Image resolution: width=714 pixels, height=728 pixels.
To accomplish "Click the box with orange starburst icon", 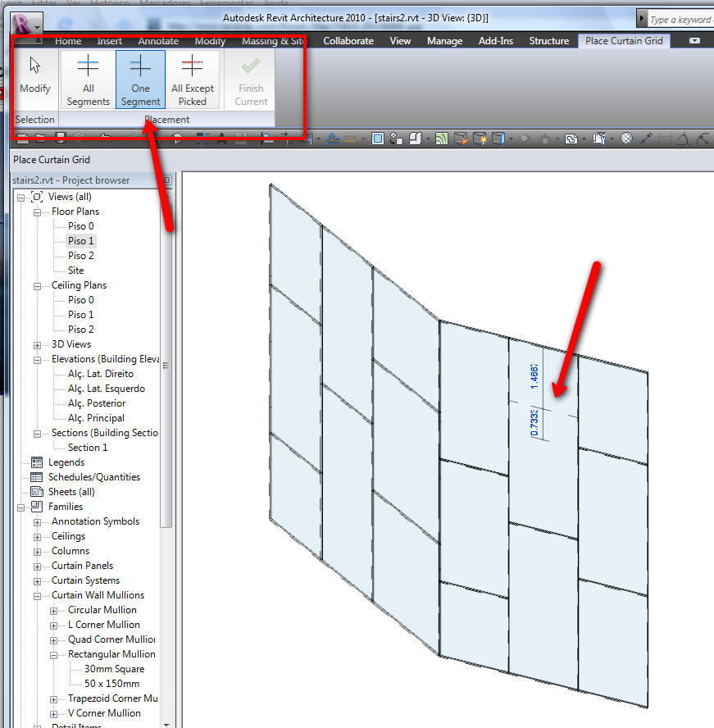I will (x=461, y=139).
